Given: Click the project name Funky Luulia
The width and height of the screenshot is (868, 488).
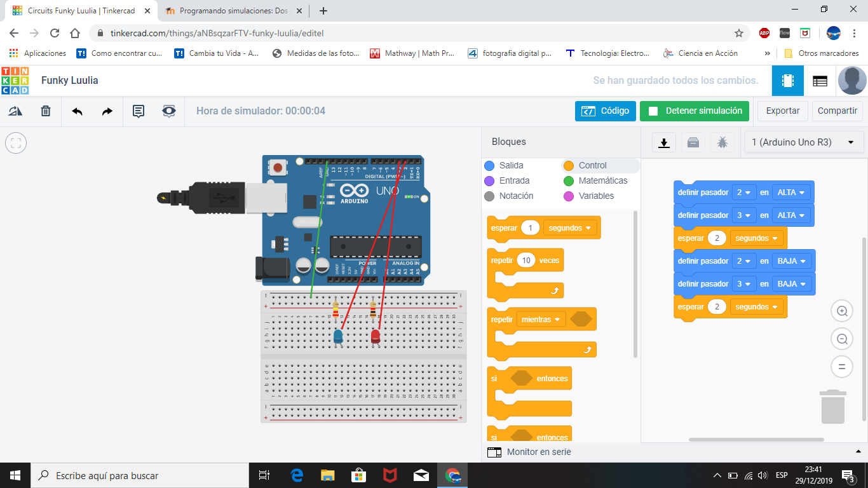Looking at the screenshot, I should pos(70,81).
